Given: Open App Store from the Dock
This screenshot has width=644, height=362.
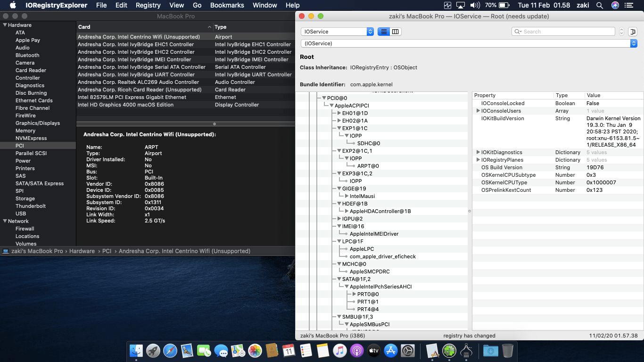Looking at the screenshot, I should coord(391,350).
